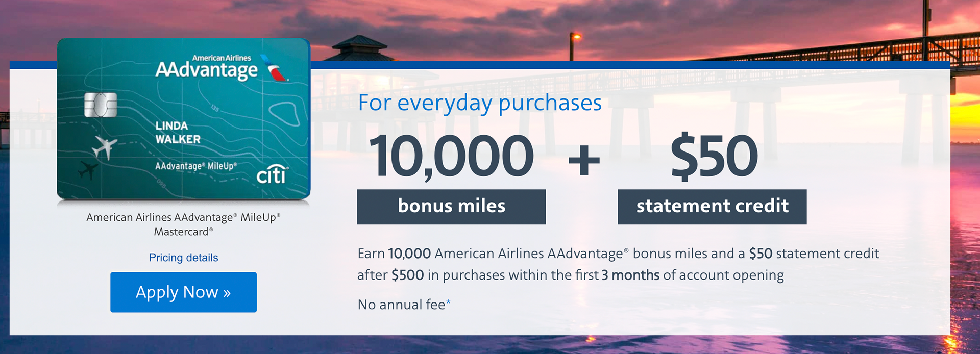Click the For everyday purchases heading
Viewport: 980px width, 354px height.
(480, 103)
